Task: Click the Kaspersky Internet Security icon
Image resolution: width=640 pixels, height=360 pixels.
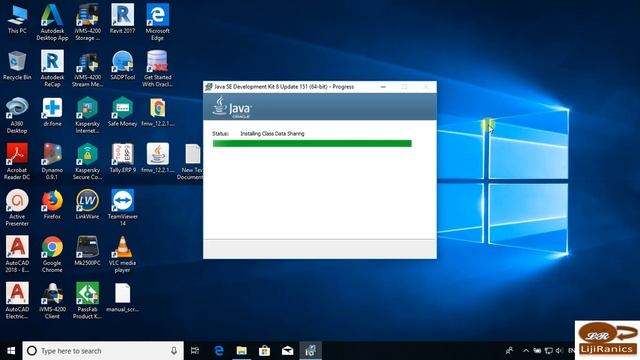Action: click(87, 115)
